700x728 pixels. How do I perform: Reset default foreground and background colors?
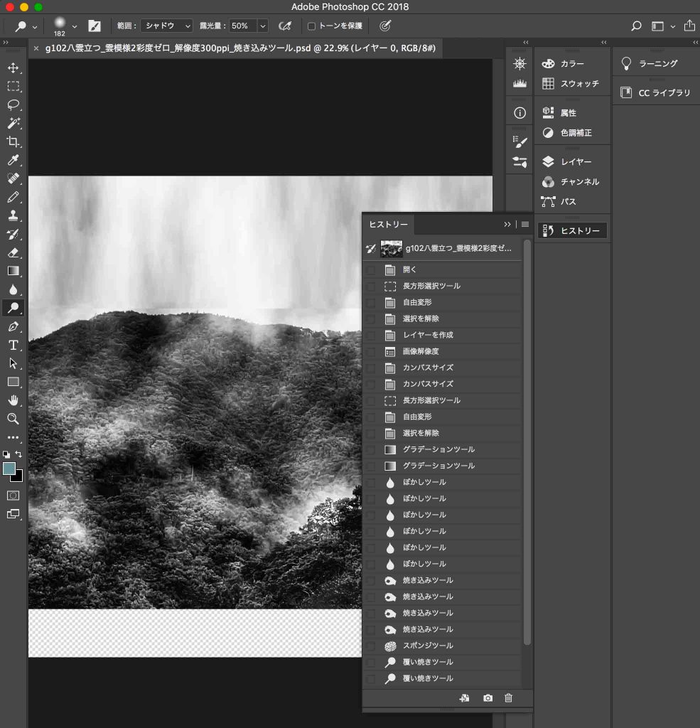click(6, 454)
